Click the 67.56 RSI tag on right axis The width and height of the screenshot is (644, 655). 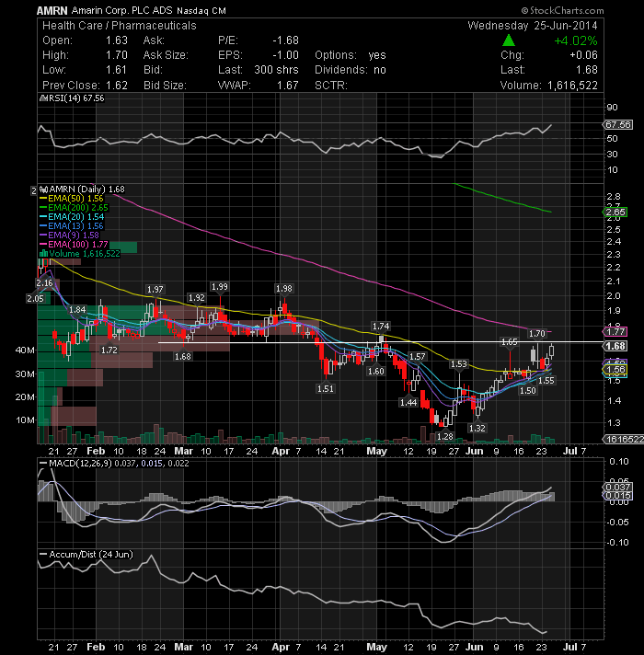pyautogui.click(x=618, y=124)
